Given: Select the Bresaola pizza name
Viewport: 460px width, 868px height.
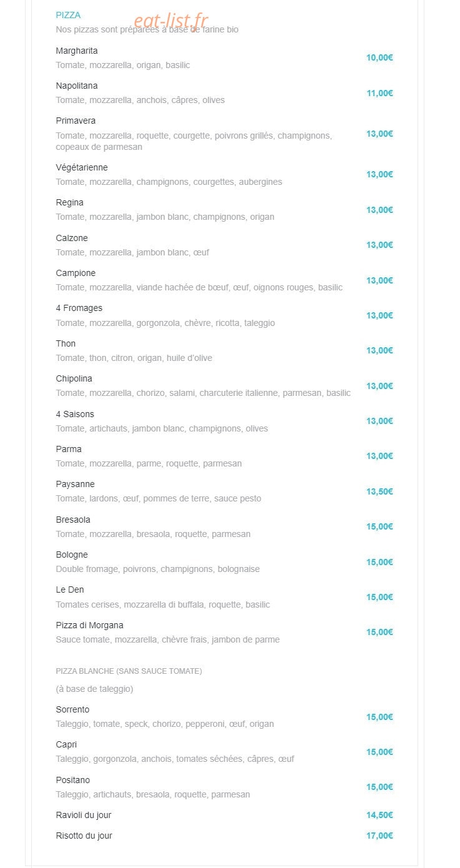Looking at the screenshot, I should (73, 520).
